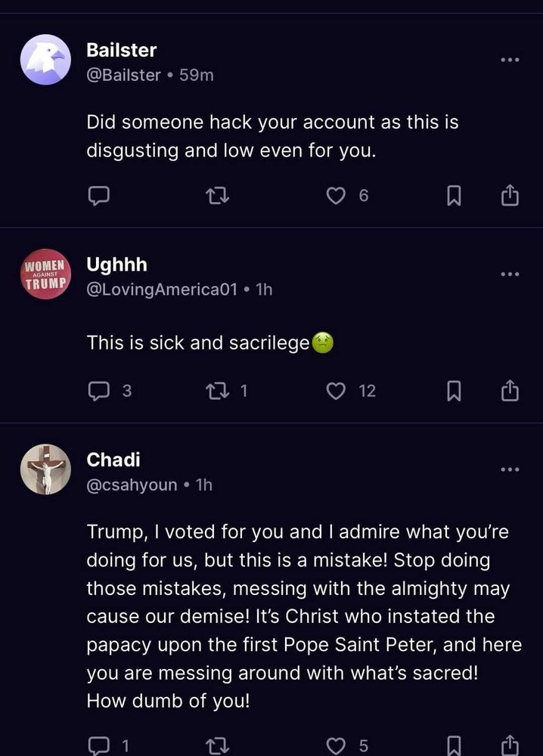Share Bailster's post
This screenshot has width=543, height=756.
[510, 195]
